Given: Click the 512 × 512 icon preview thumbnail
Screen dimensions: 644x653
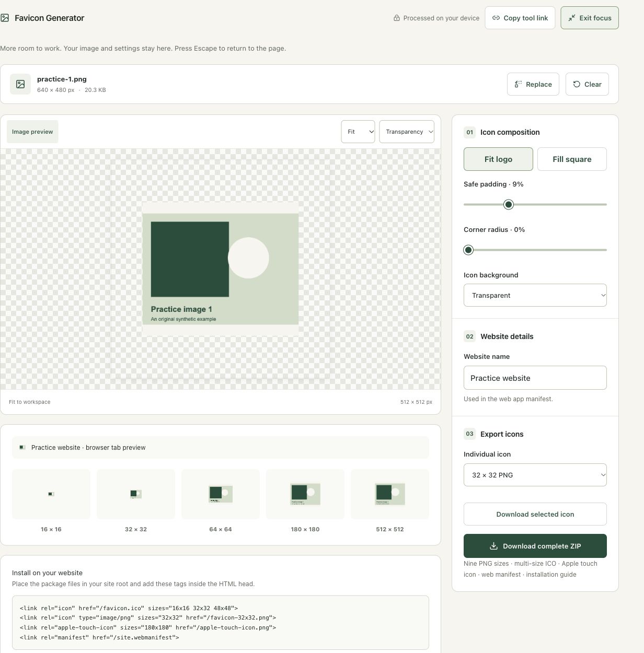Looking at the screenshot, I should tap(390, 494).
